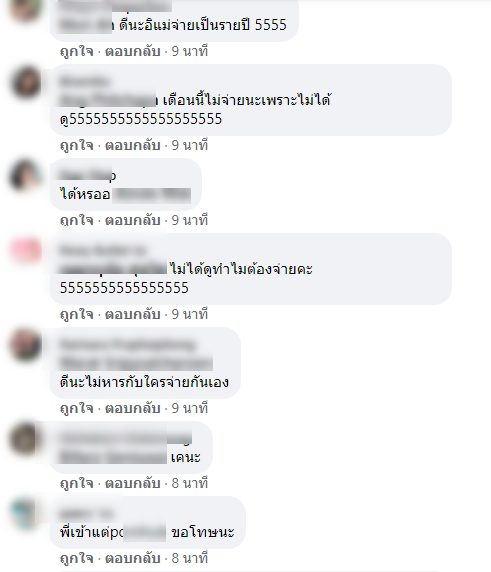
Task: Reply to the comment ending 'ขอโทษนะ'
Action: click(133, 559)
